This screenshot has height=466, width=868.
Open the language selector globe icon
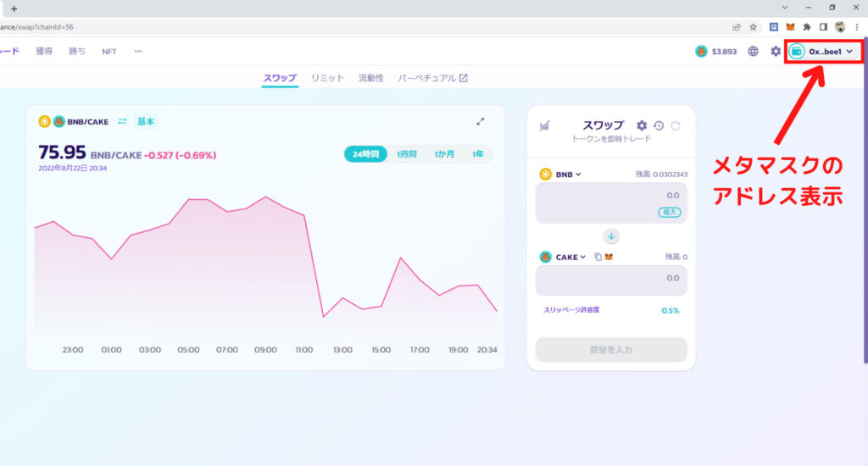[753, 52]
